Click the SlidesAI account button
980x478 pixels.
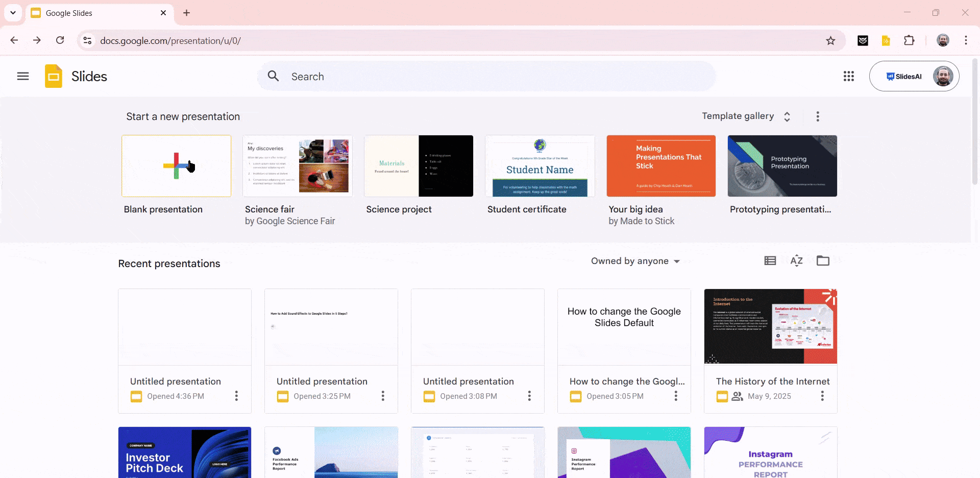(904, 77)
